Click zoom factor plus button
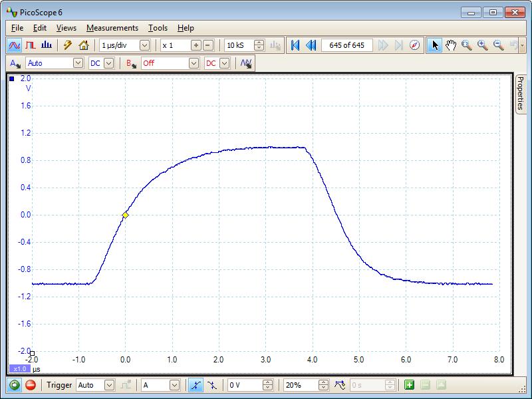 196,45
